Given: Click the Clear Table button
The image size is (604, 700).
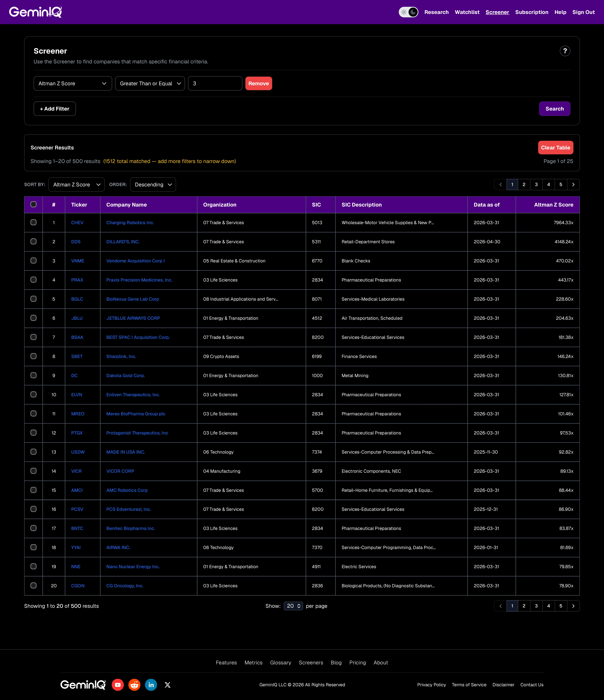Looking at the screenshot, I should pyautogui.click(x=555, y=148).
